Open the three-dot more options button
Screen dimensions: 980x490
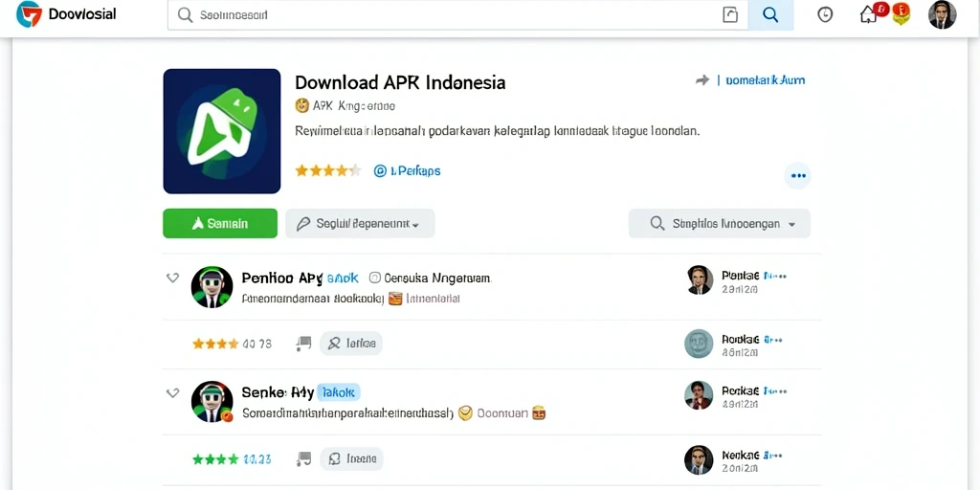point(798,176)
